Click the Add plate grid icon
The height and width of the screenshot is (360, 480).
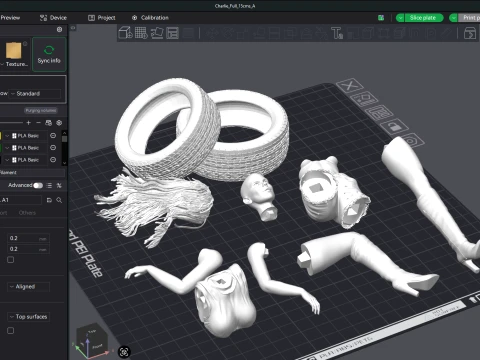[141, 33]
